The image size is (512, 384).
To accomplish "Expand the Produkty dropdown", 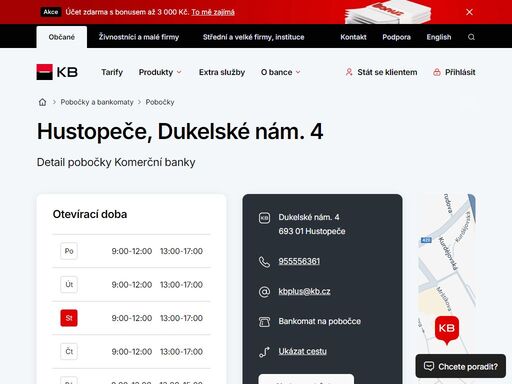I will click(x=160, y=72).
